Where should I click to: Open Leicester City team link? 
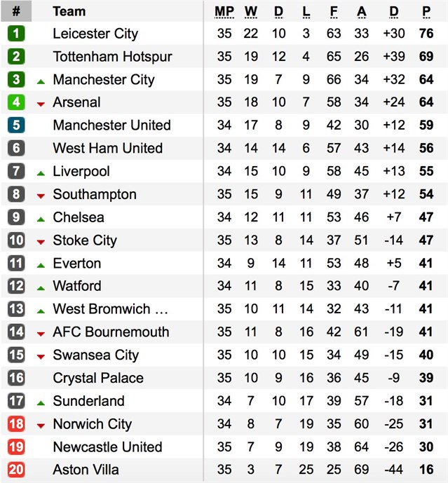[x=95, y=34]
